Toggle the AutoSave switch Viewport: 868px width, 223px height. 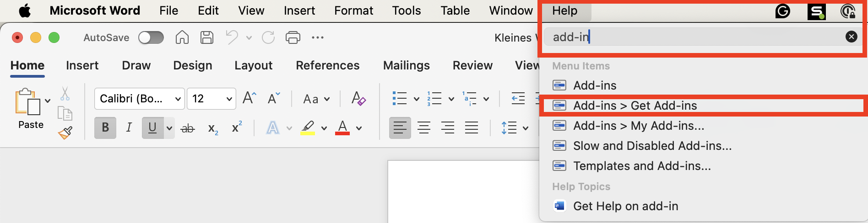point(151,37)
